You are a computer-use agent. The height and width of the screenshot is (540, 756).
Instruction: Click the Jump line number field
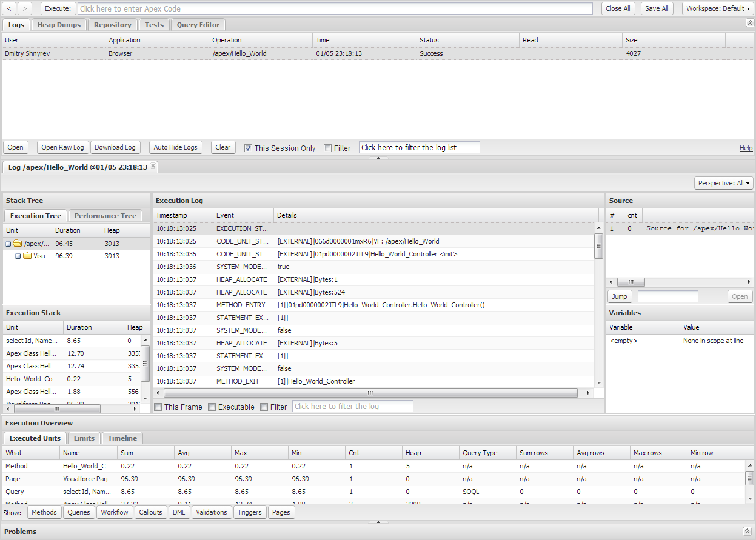pos(668,296)
